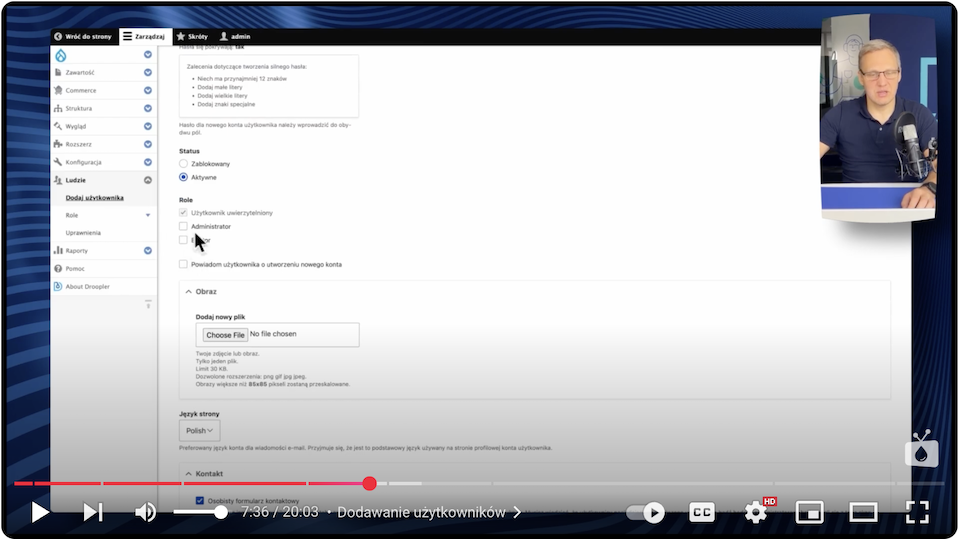Click the sidebar orientation toggle handle
960x539 pixels.
[148, 304]
